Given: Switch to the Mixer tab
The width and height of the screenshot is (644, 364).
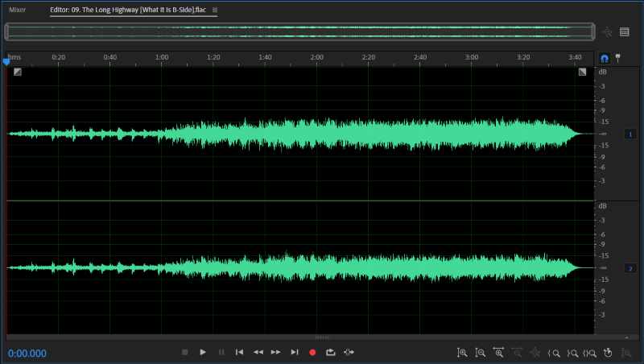Looking at the screenshot, I should pyautogui.click(x=17, y=10).
